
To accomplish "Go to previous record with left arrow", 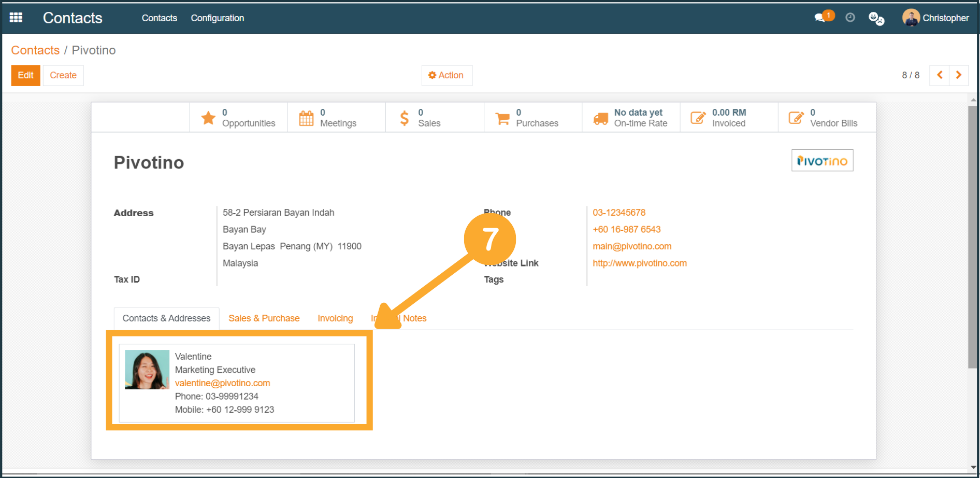I will click(939, 75).
